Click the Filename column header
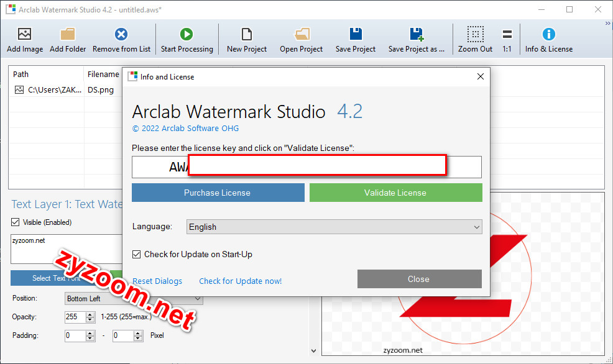 pos(103,74)
